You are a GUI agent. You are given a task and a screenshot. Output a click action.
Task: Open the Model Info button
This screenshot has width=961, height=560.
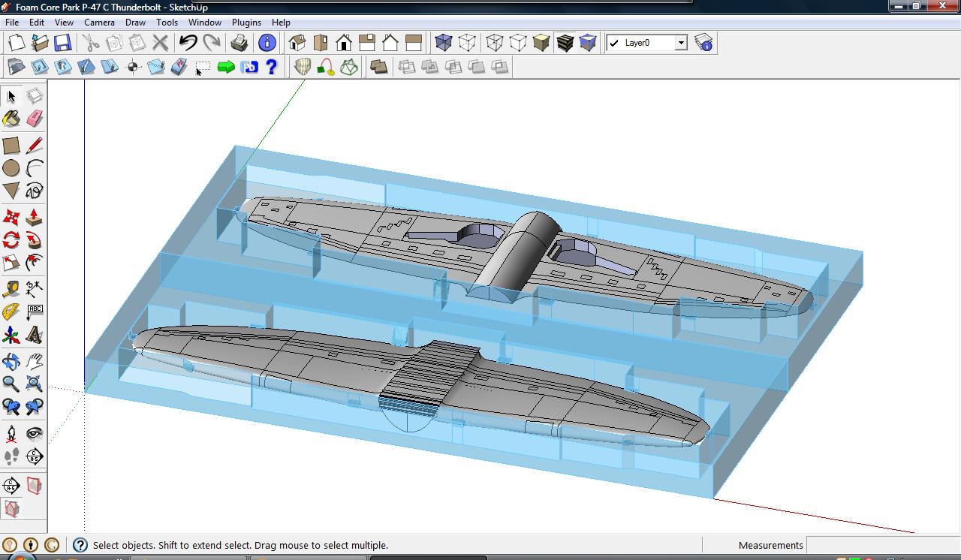[x=267, y=43]
